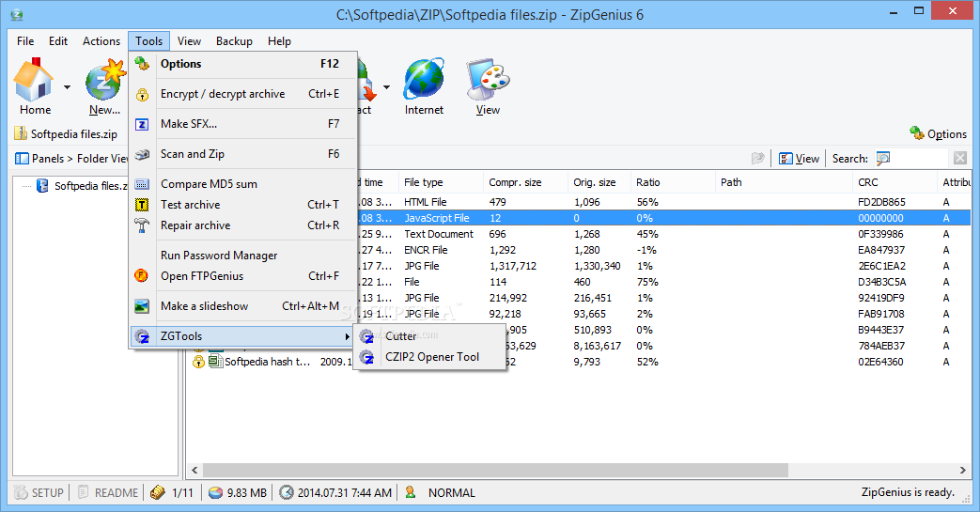
Task: Click the Folder View breadcrumb text
Action: pos(102,159)
